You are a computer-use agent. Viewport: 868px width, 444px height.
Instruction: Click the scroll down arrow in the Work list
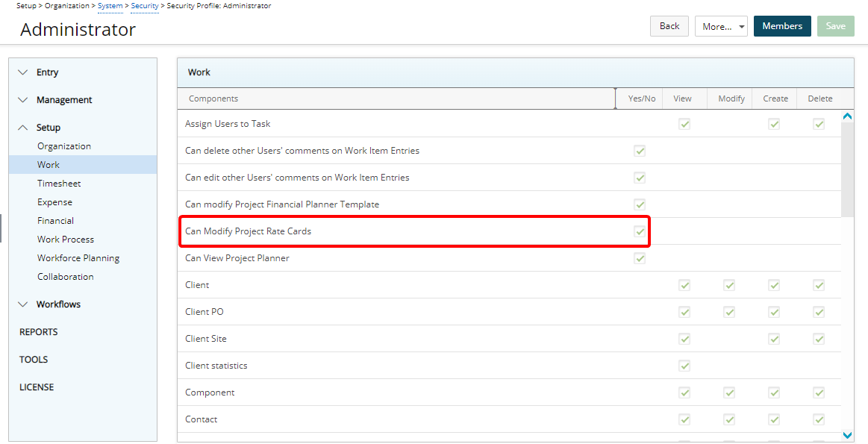(847, 435)
